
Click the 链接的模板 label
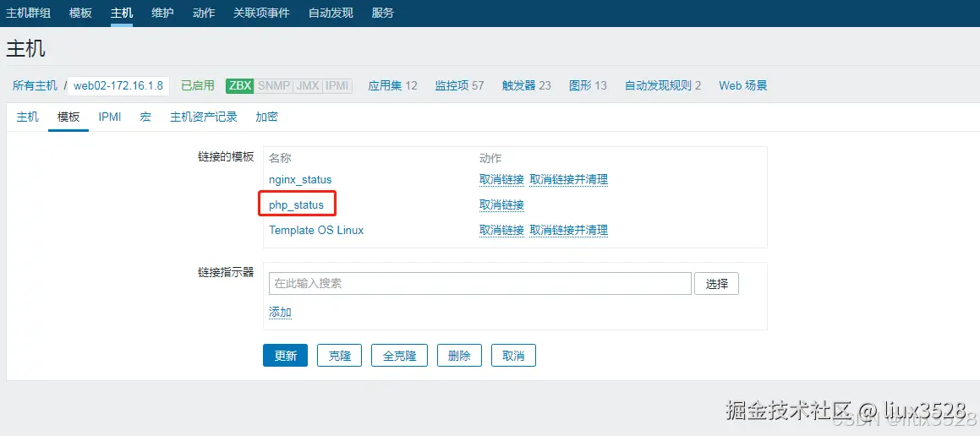pyautogui.click(x=226, y=157)
